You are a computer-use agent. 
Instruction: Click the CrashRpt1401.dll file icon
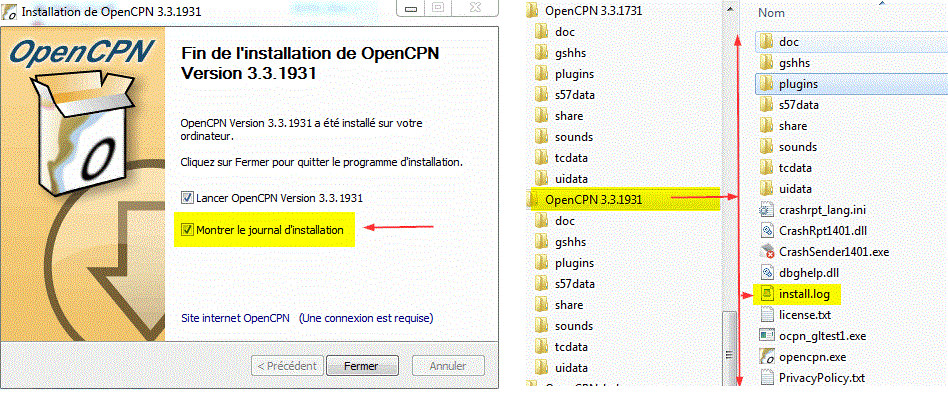coord(767,231)
